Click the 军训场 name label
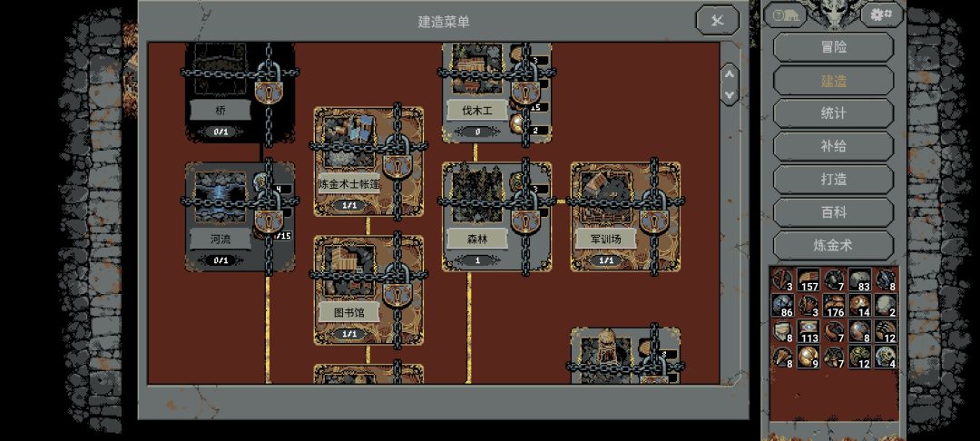This screenshot has width=980, height=441. (605, 240)
